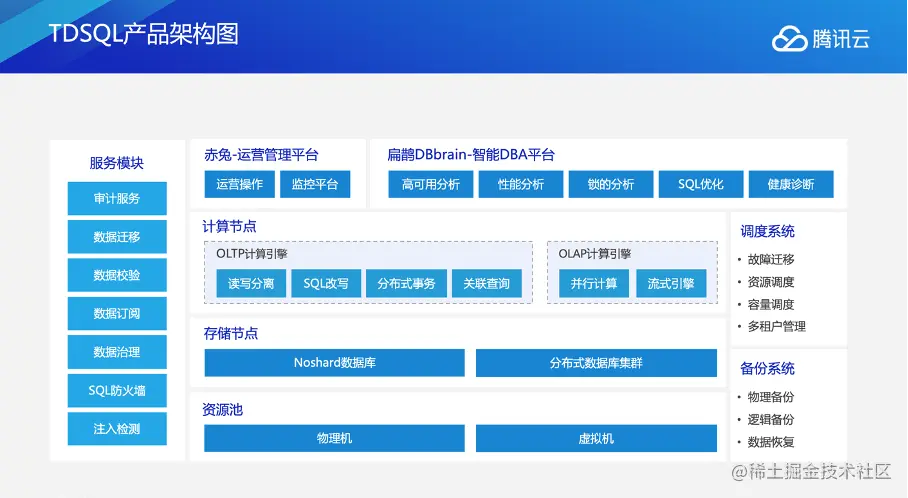Click the 存储节点 heading

click(x=230, y=334)
